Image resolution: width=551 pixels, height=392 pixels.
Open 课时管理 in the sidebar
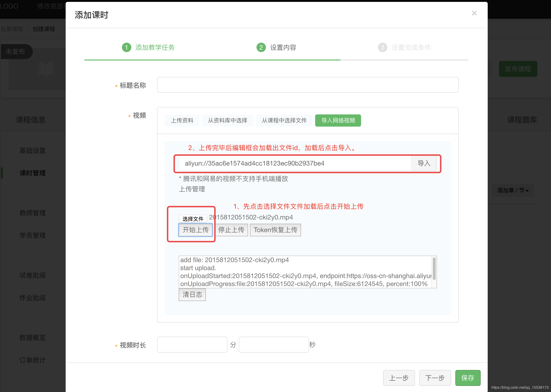(32, 173)
